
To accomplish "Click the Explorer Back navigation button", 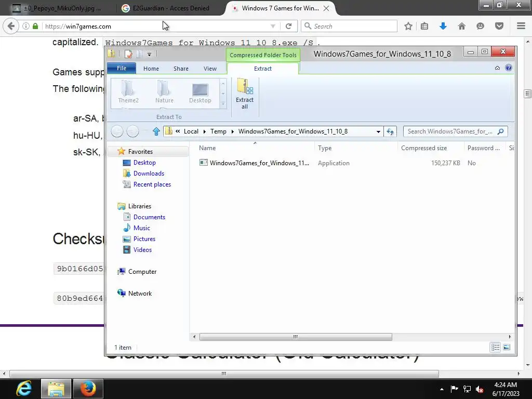I will coord(117,131).
